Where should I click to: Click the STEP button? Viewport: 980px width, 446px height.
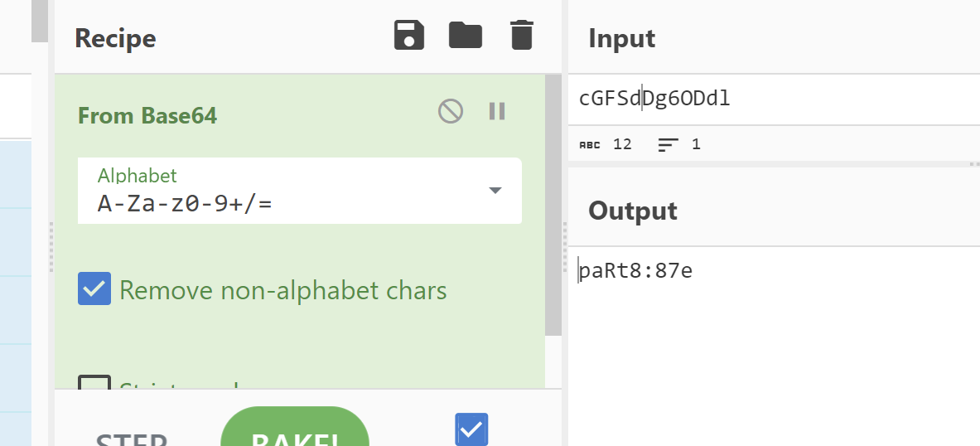tap(131, 438)
